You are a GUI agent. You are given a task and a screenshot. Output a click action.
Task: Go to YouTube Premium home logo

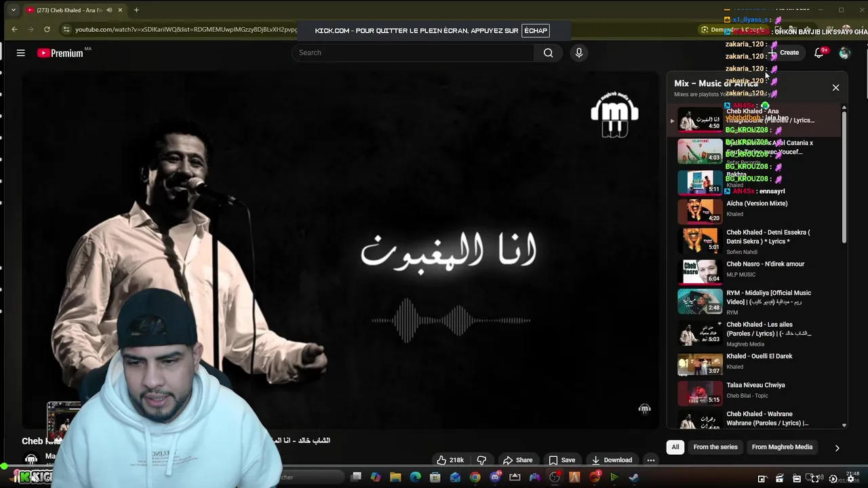click(60, 53)
